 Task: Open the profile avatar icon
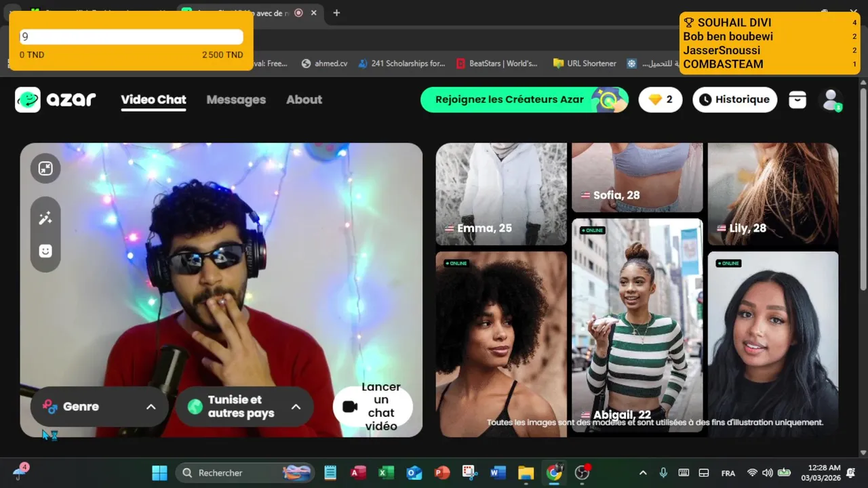pyautogui.click(x=831, y=100)
